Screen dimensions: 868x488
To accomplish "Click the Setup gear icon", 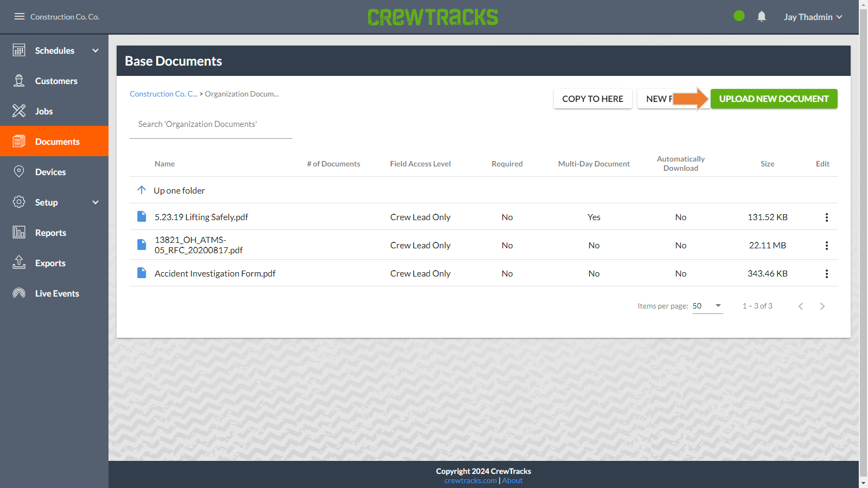I will point(19,202).
